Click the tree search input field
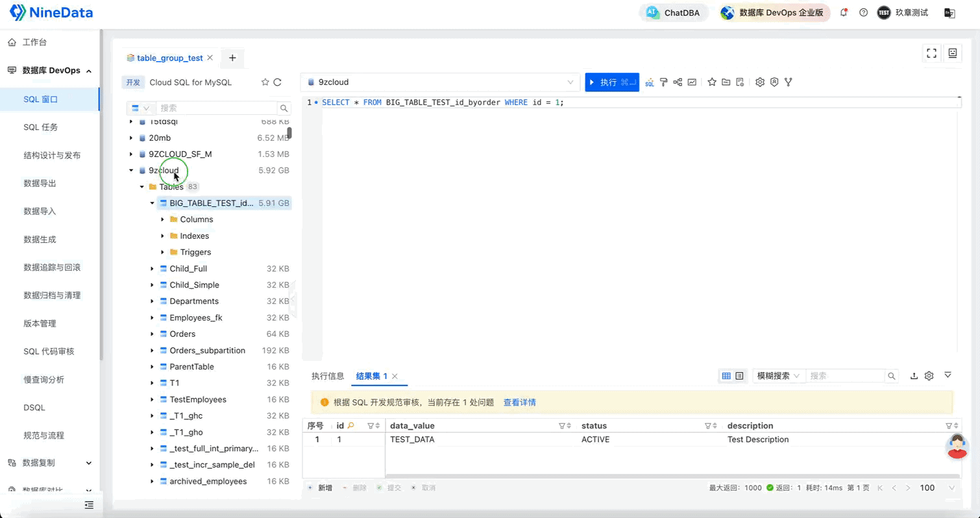The image size is (980, 518). [x=218, y=108]
